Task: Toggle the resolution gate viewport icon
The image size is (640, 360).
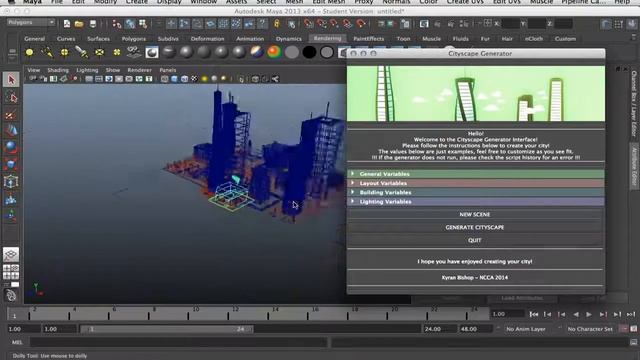Action: pos(109,79)
